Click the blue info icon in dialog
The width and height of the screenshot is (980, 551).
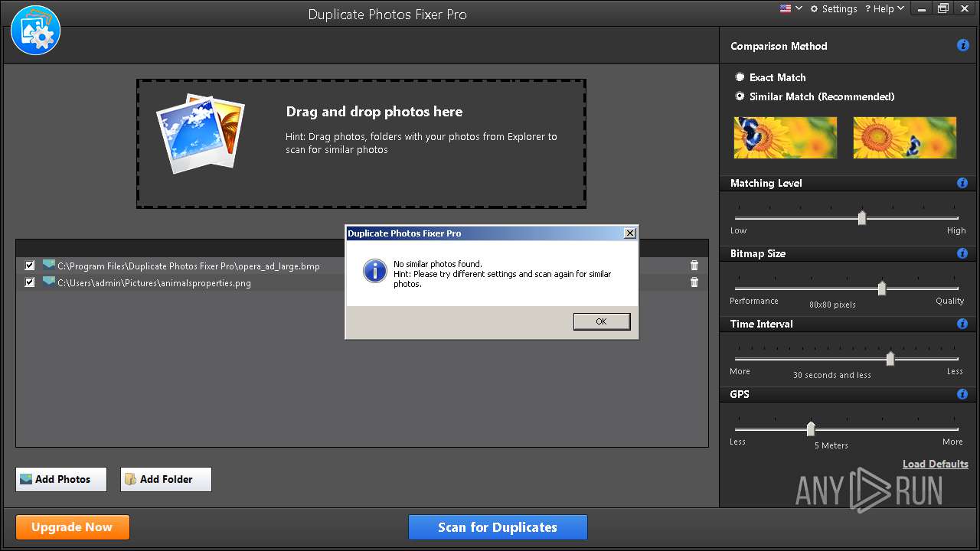pos(374,270)
